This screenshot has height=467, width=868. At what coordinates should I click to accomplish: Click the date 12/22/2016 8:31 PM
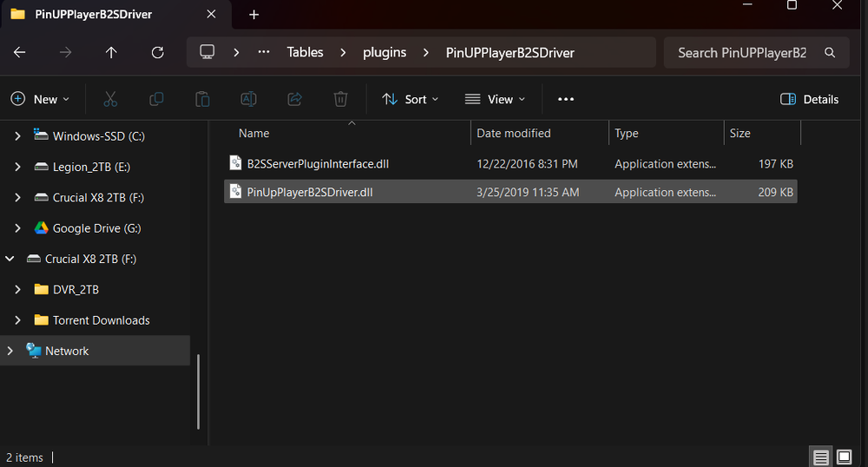click(527, 164)
